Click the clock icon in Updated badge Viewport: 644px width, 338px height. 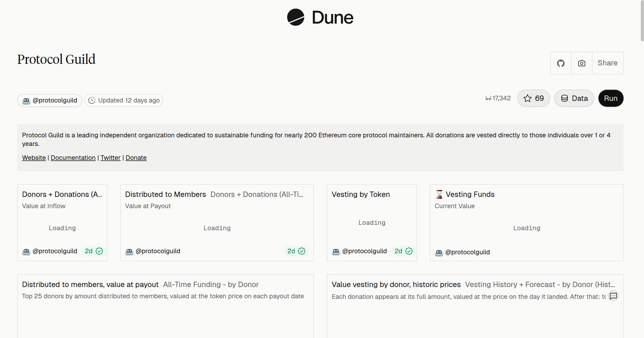[92, 100]
